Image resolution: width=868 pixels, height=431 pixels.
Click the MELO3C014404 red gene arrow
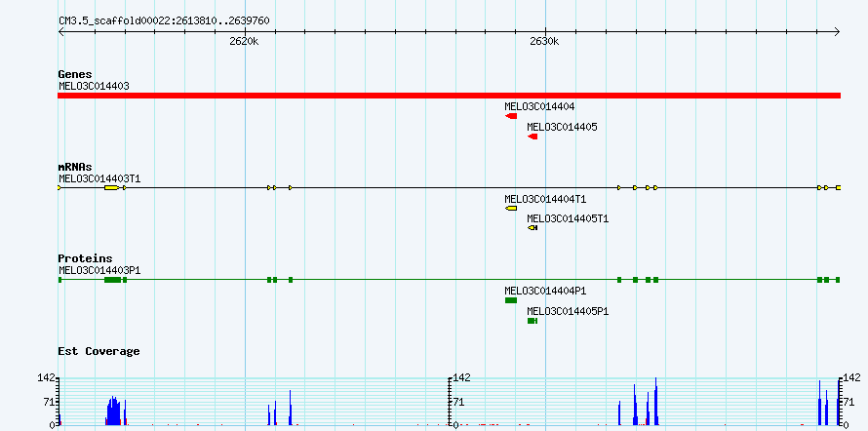(511, 116)
